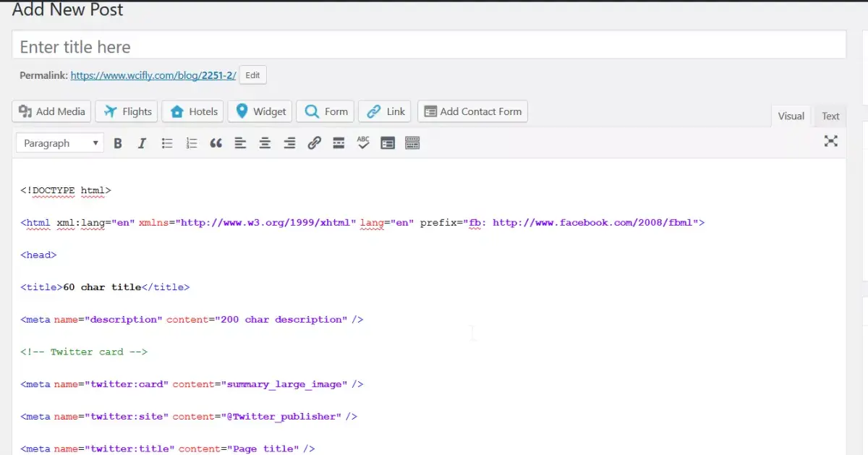Insert Read More tag
Screen dimensions: 868x455
click(339, 143)
